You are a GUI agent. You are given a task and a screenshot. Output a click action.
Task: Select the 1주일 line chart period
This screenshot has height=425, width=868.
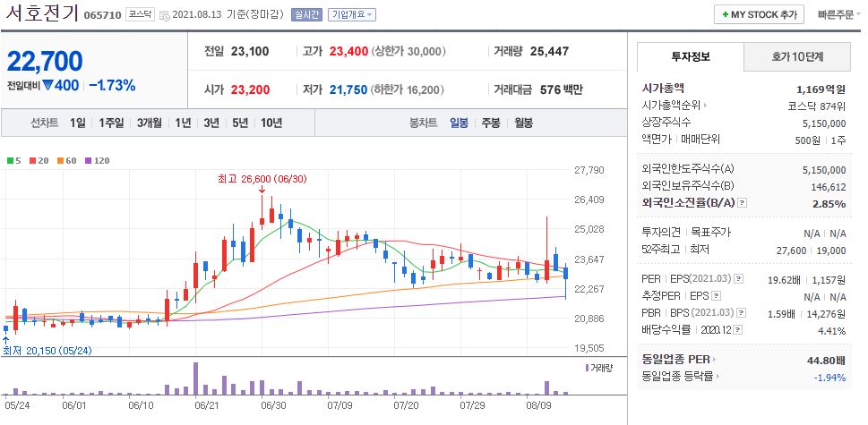111,123
